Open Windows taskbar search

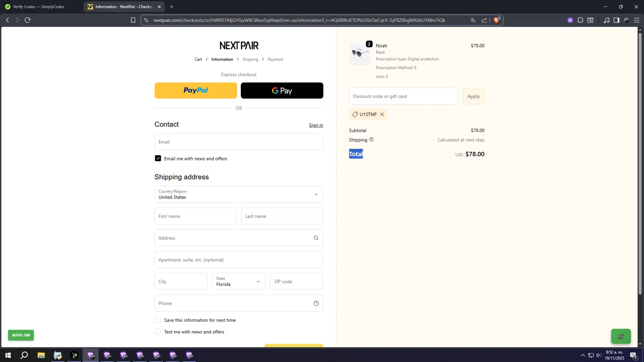coord(24,355)
